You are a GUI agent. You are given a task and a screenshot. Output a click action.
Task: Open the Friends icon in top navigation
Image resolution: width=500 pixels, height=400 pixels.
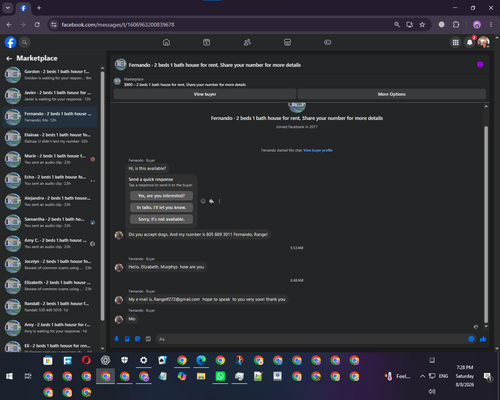[x=247, y=42]
